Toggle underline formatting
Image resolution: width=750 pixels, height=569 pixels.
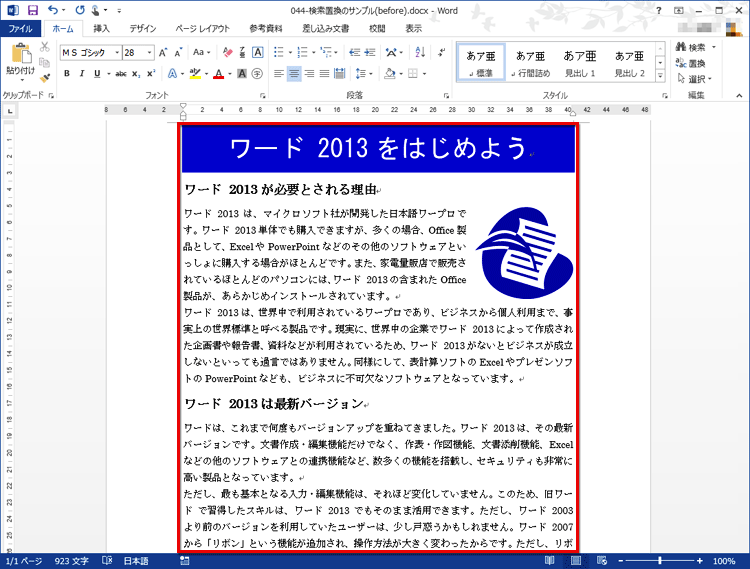pyautogui.click(x=97, y=74)
